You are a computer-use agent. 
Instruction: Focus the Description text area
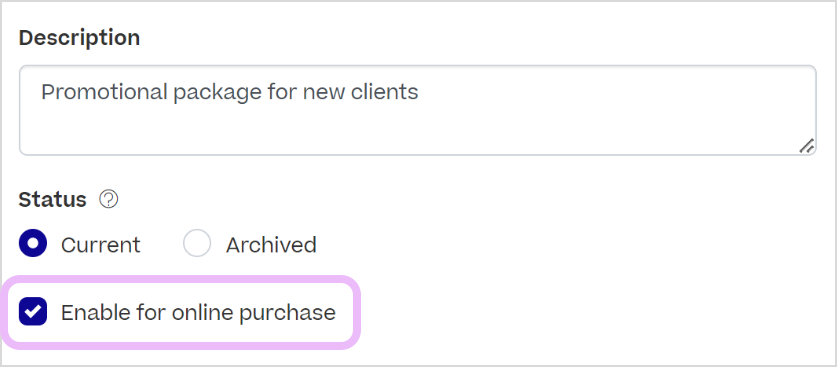(x=417, y=110)
